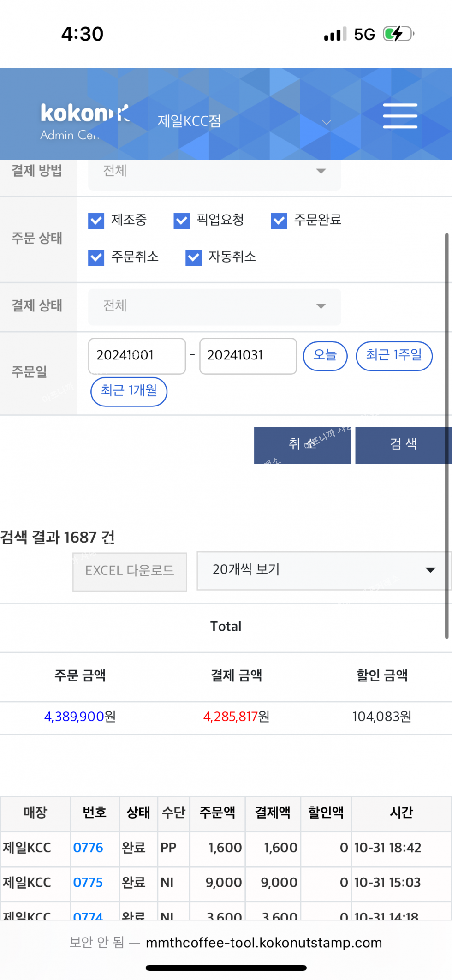This screenshot has height=980, width=452.
Task: Disable the 자동취소 checkbox
Action: (194, 257)
